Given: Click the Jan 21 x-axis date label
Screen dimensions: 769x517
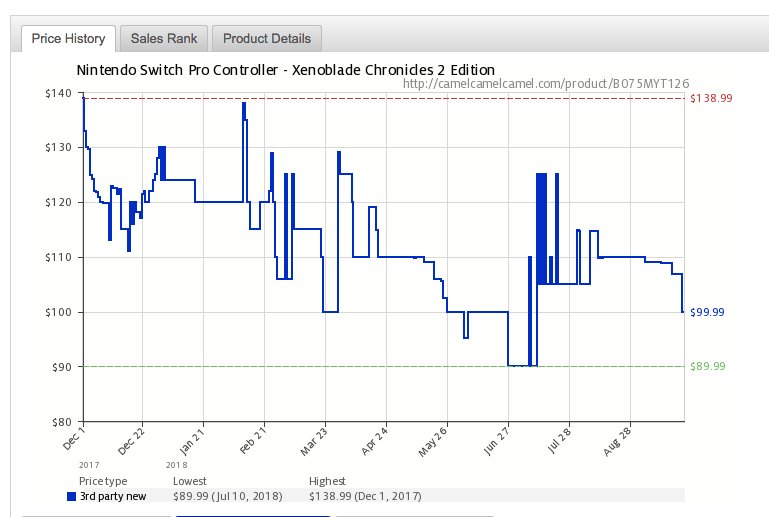Looking at the screenshot, I should pyautogui.click(x=192, y=441).
